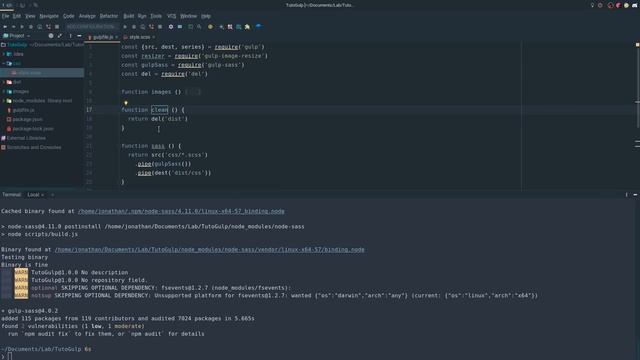Expand the dist folder
This screenshot has height=360, width=640.
click(4, 82)
